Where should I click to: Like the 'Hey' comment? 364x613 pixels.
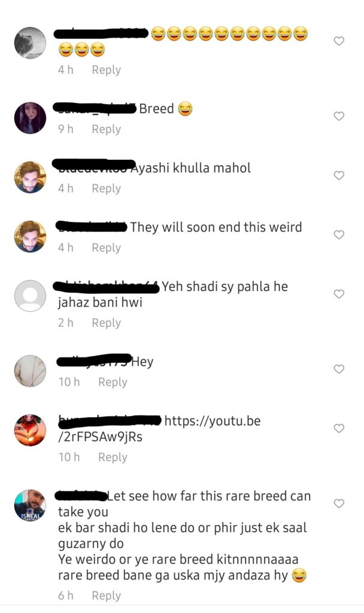click(x=339, y=369)
